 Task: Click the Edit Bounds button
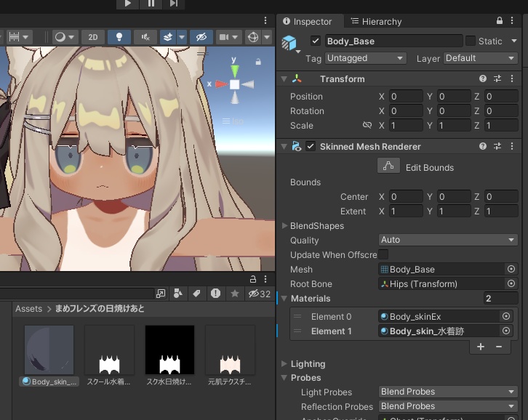click(388, 166)
